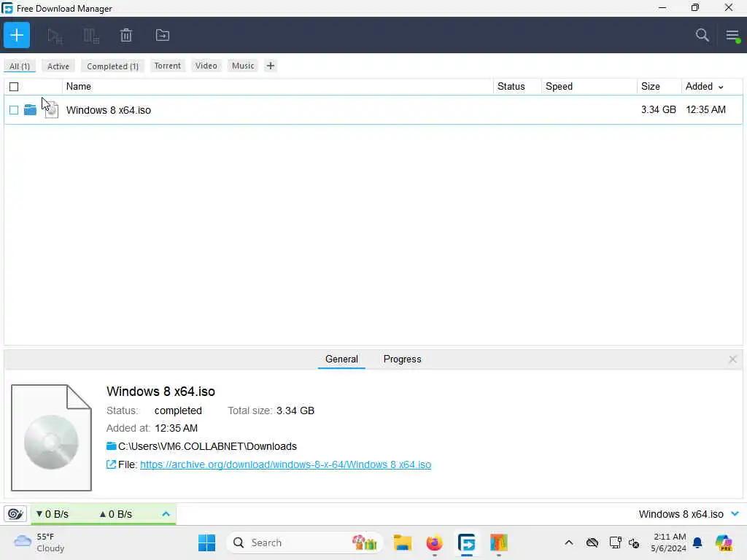Click the cloud sync-off tray icon
Viewport: 747px width, 560px height.
pyautogui.click(x=592, y=542)
